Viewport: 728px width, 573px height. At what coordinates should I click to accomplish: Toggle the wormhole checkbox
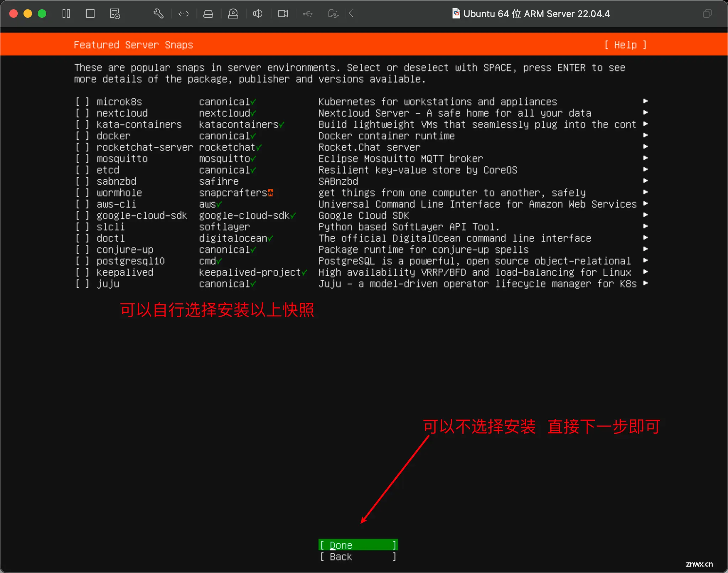[x=82, y=193]
